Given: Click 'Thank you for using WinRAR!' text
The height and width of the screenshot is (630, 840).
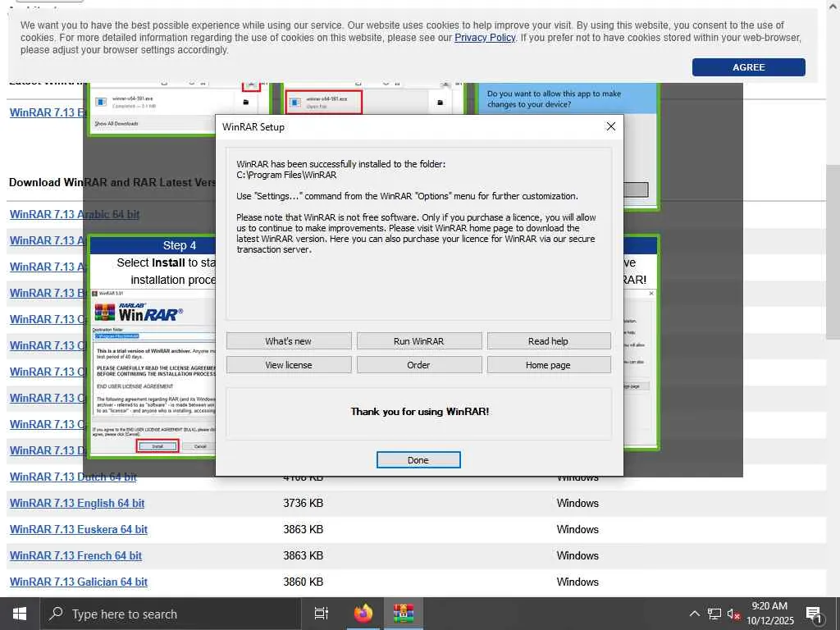Looking at the screenshot, I should point(419,412).
